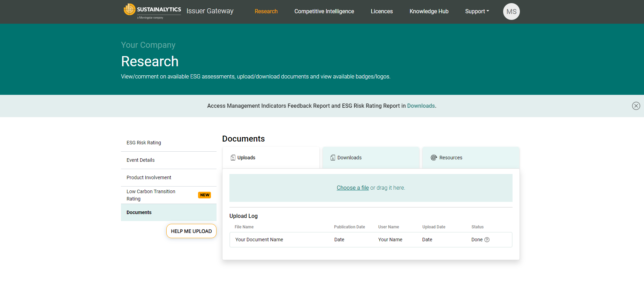Open Event Details in the sidebar
644x288 pixels.
[x=141, y=160]
